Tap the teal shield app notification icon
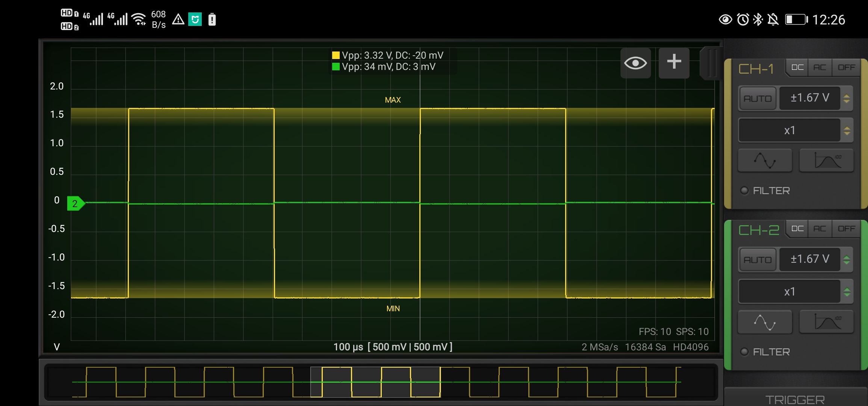The height and width of the screenshot is (406, 868). pyautogui.click(x=195, y=19)
